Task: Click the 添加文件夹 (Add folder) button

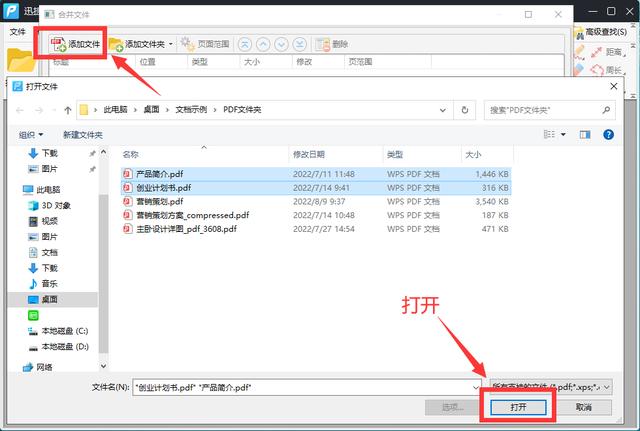Action: click(137, 44)
